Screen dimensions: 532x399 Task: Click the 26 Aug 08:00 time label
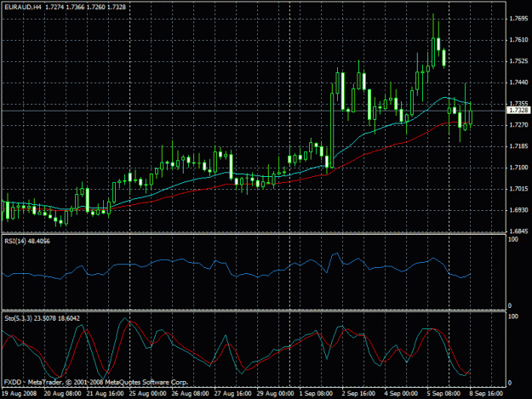click(190, 394)
